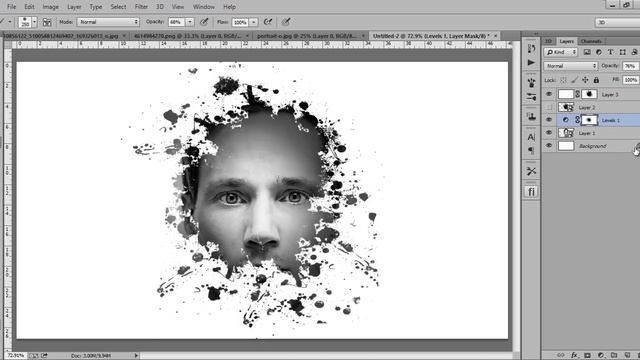Open the Brush settings sliders panel icon
The width and height of the screenshot is (640, 360).
[x=531, y=97]
